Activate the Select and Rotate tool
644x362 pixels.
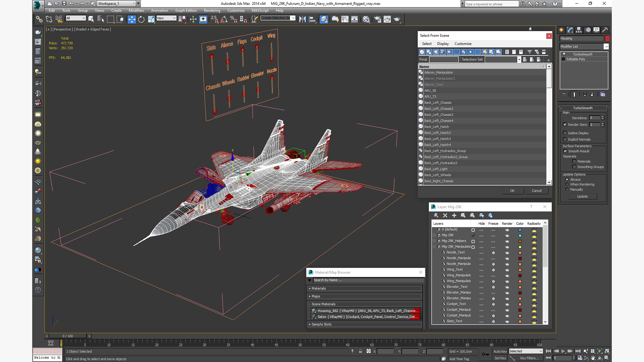point(141,19)
